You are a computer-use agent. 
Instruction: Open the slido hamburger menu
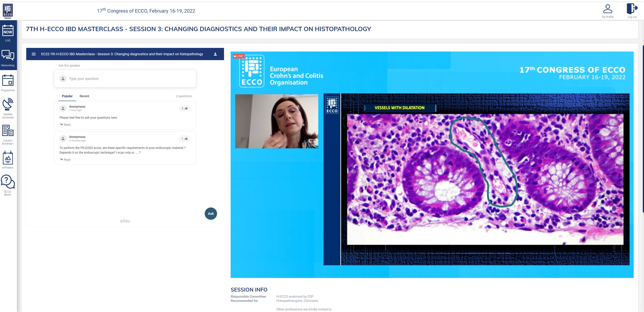(34, 54)
